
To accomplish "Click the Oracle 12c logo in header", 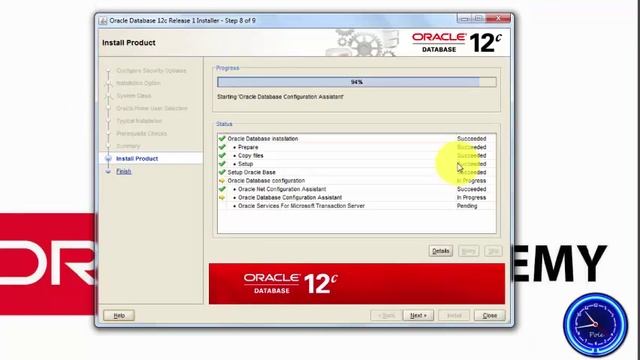I will [x=457, y=42].
